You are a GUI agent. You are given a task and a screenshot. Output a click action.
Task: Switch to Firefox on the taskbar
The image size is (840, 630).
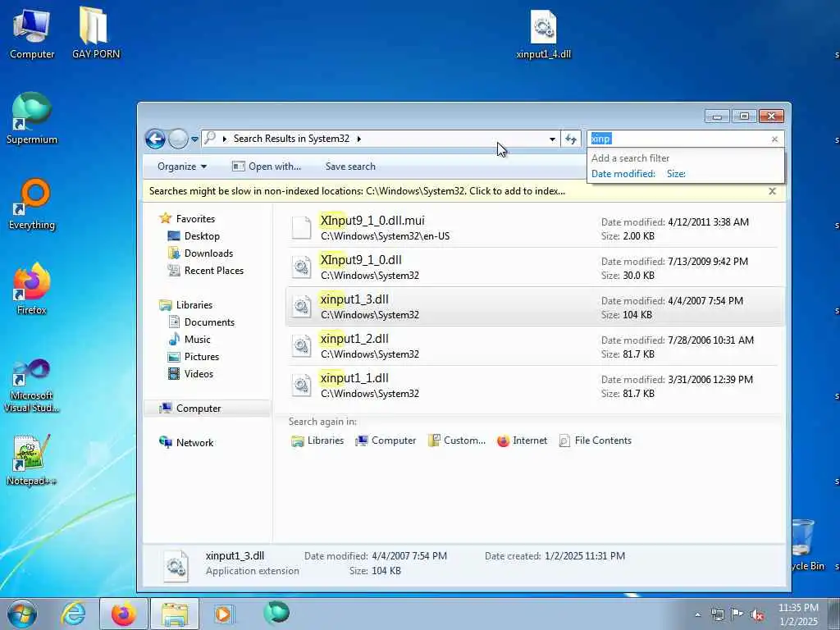pyautogui.click(x=123, y=614)
